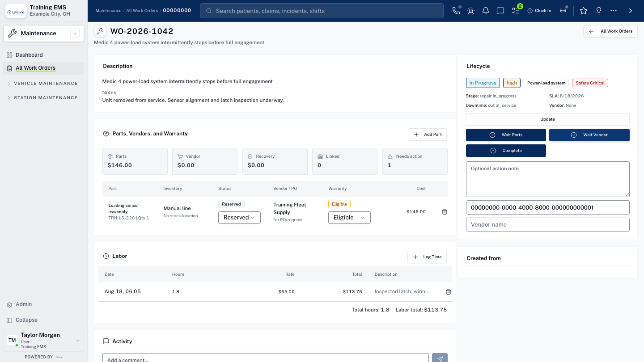The height and width of the screenshot is (362, 644).
Task: Click the TRN-LS-220 part number text
Action: coord(122,218)
